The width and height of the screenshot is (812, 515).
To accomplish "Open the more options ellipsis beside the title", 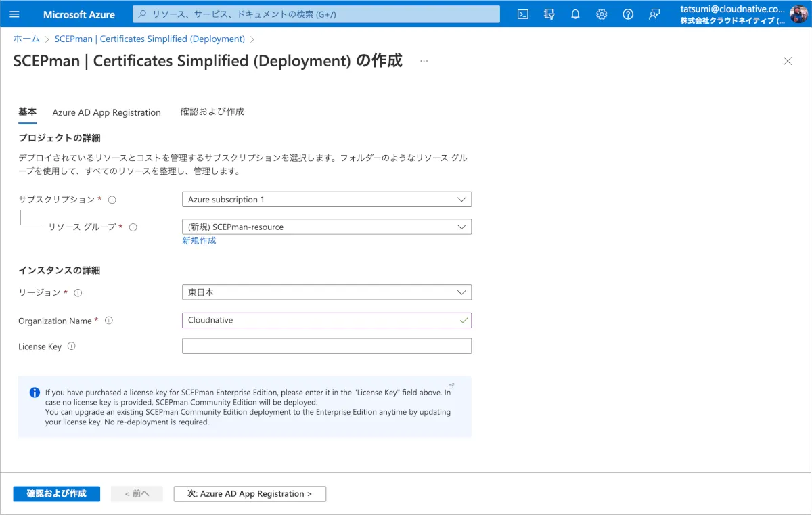I will (x=424, y=61).
